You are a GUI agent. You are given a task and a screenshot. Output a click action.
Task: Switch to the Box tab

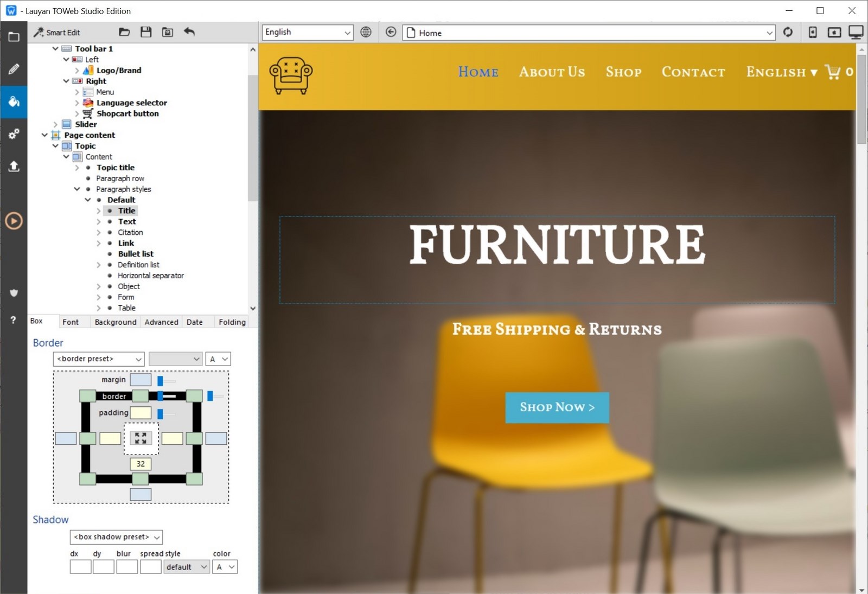36,321
